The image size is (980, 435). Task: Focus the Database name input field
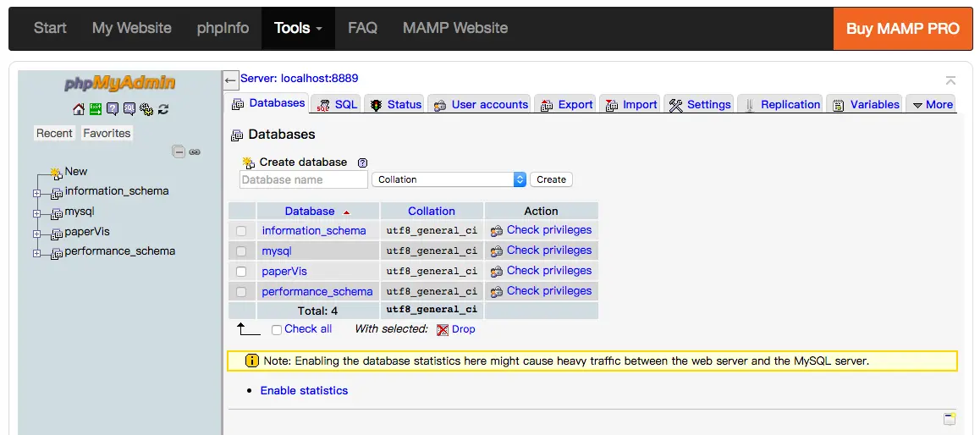[304, 179]
